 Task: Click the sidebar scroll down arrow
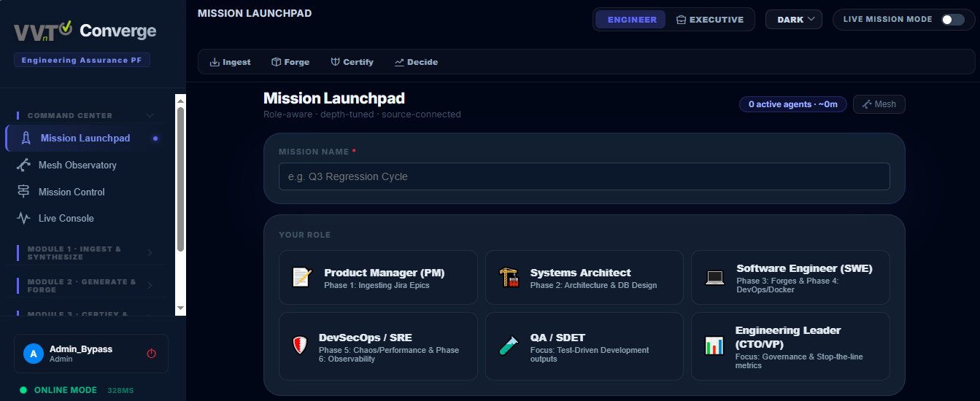[x=180, y=309]
